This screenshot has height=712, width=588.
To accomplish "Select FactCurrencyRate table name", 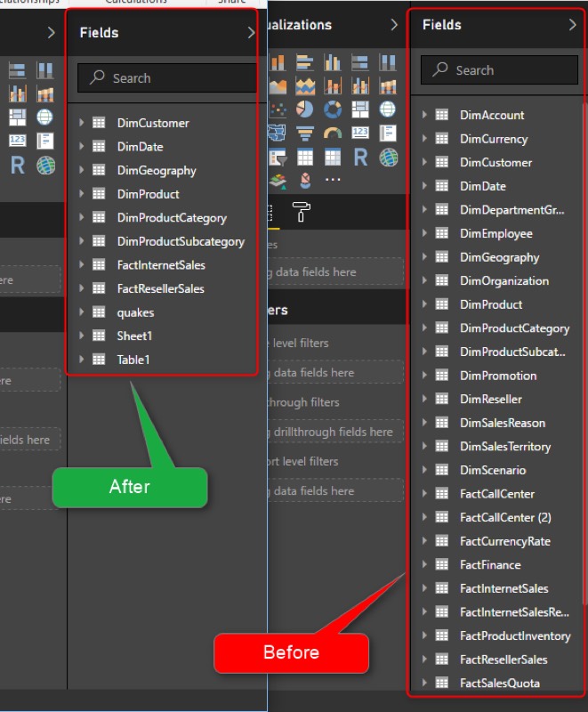I will coord(505,541).
